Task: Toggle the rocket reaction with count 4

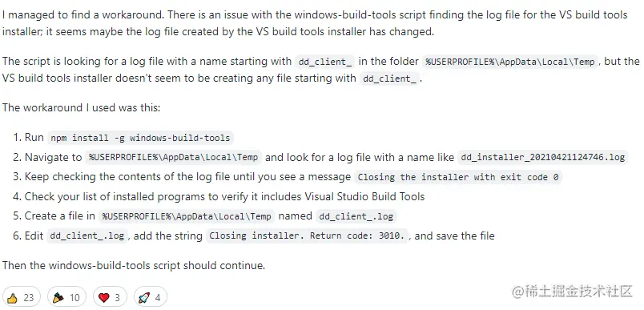Action: tap(151, 297)
